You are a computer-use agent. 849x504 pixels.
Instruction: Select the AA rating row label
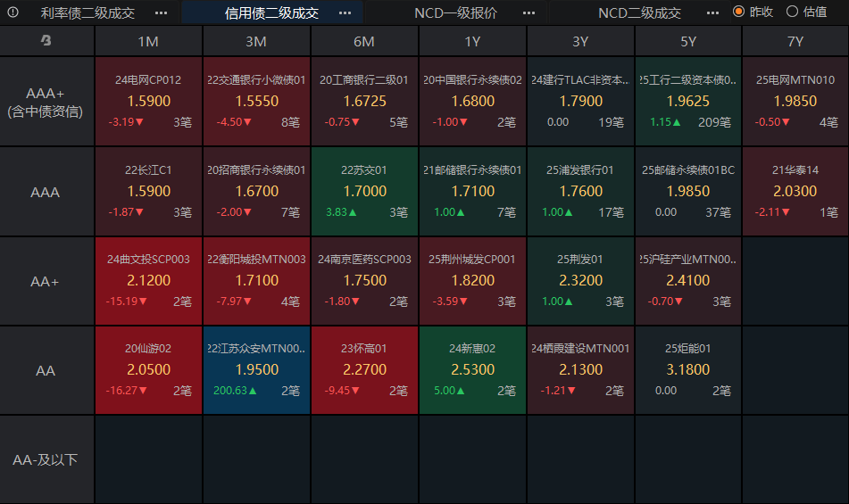(x=46, y=370)
